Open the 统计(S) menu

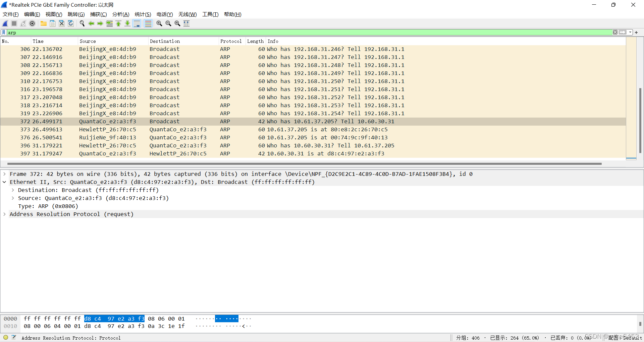tap(143, 14)
